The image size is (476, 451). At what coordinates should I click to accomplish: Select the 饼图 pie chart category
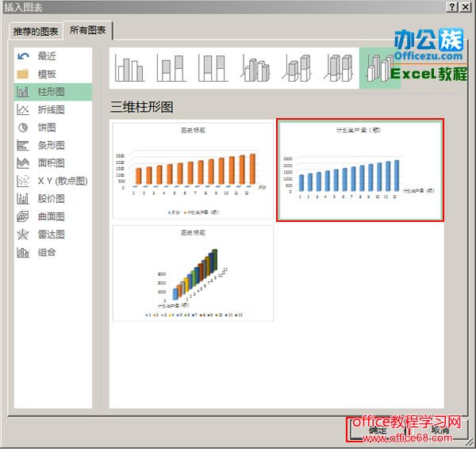click(x=53, y=128)
